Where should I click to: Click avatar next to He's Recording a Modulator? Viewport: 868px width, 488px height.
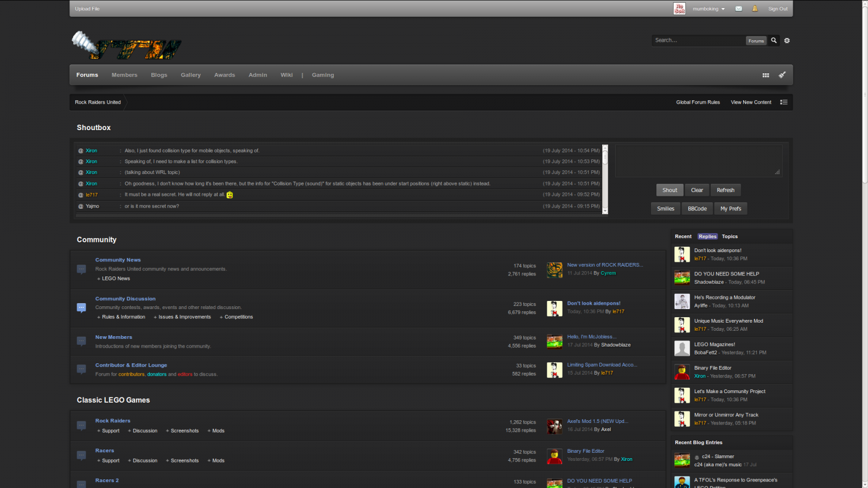click(x=682, y=301)
